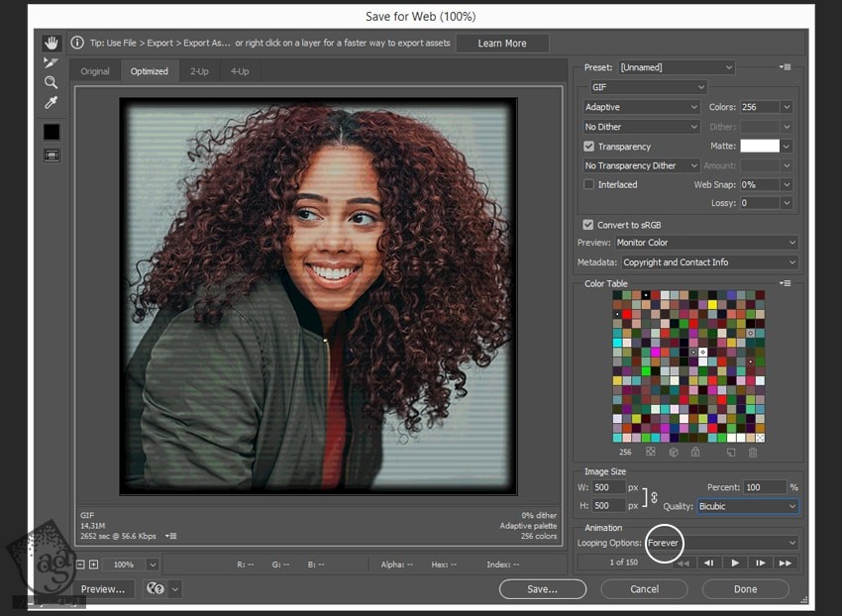Switch to the Original tab
Image resolution: width=842 pixels, height=616 pixels.
95,71
